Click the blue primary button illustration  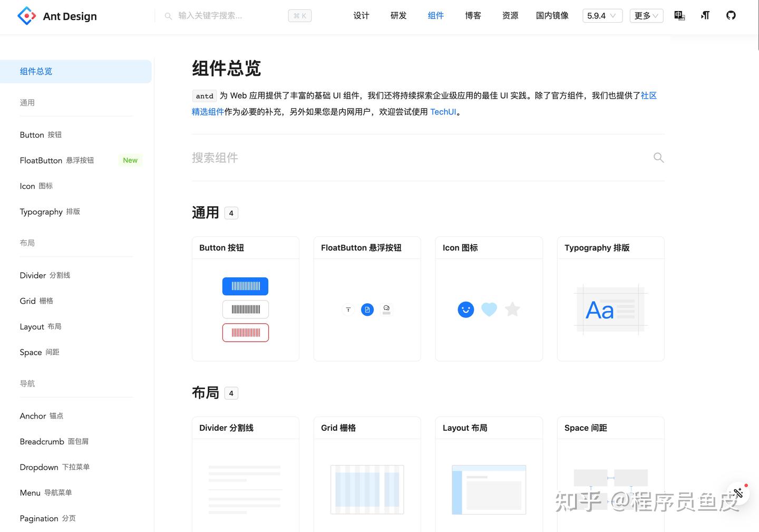(246, 286)
